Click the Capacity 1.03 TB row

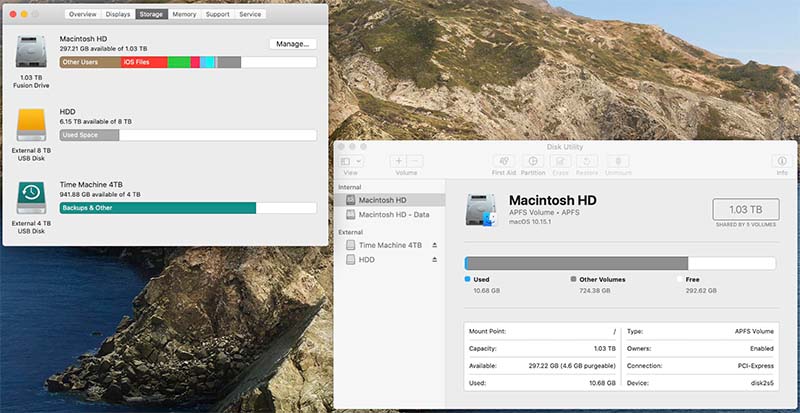coord(542,349)
